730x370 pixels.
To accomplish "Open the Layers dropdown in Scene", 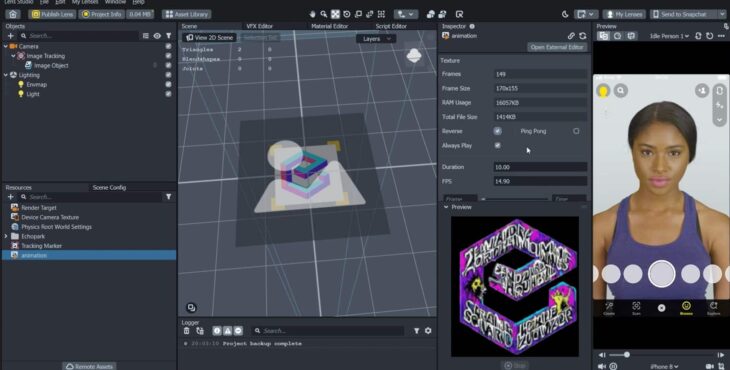I will [376, 39].
